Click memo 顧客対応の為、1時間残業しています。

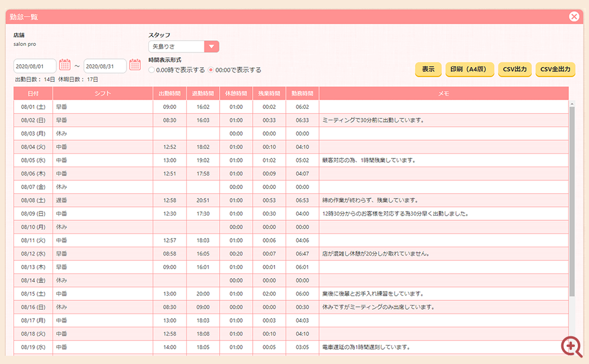tap(369, 160)
